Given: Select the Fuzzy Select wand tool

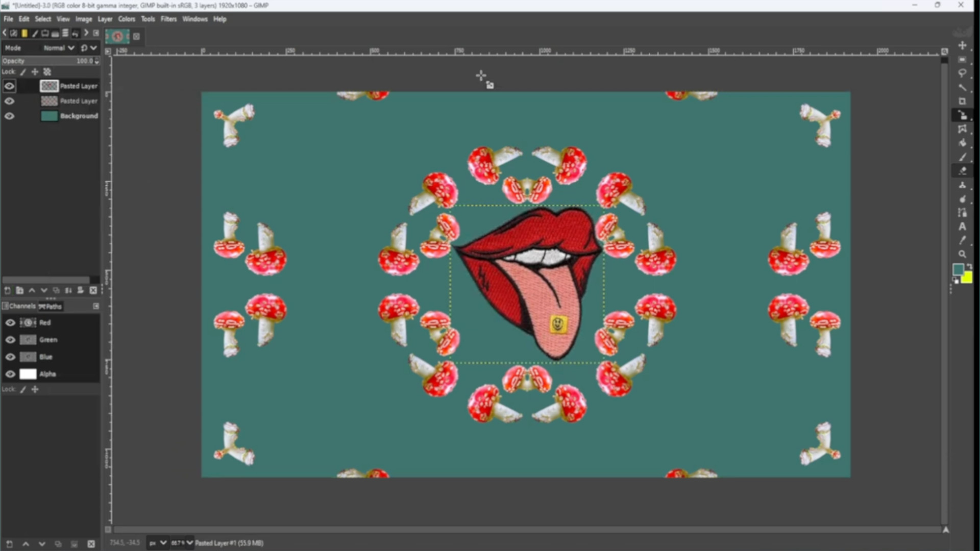Looking at the screenshot, I should [962, 87].
